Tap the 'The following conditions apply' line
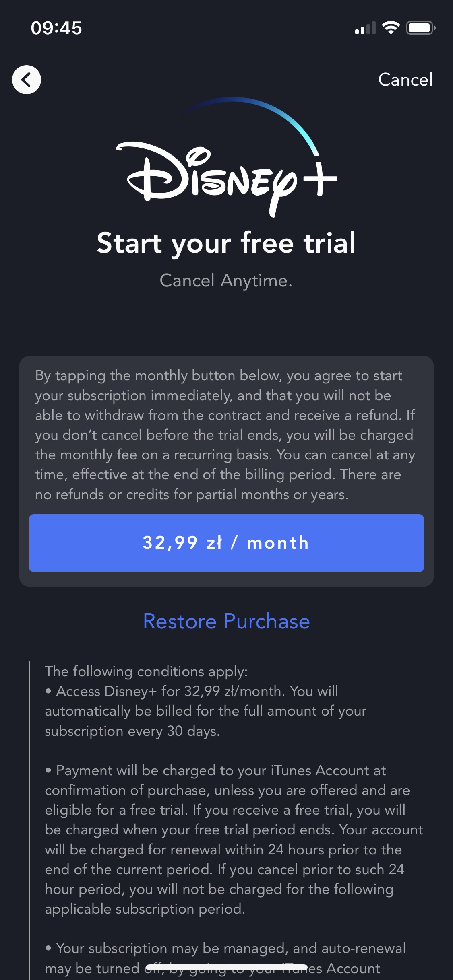453x980 pixels. click(146, 671)
